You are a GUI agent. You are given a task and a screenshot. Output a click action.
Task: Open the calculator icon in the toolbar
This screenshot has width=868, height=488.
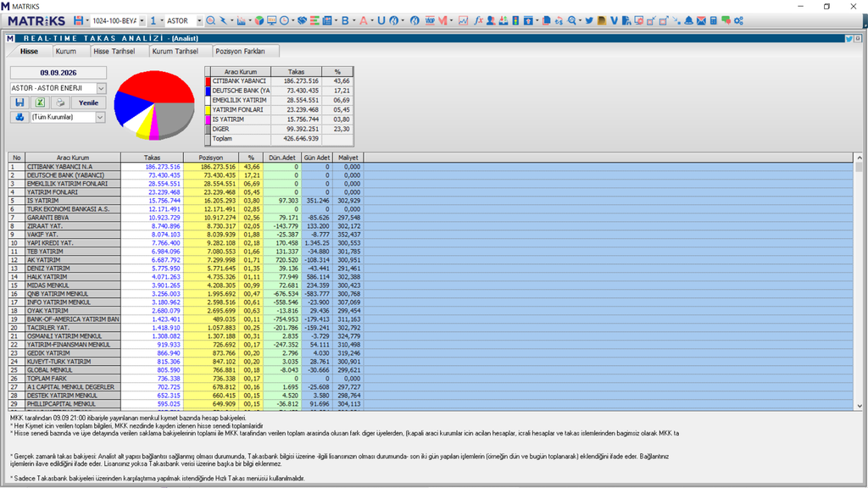tap(713, 20)
